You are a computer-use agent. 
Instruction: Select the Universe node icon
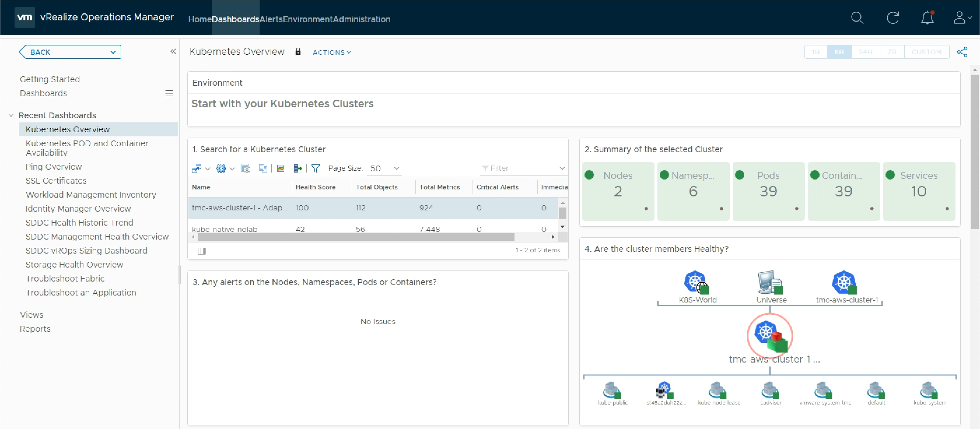tap(770, 282)
